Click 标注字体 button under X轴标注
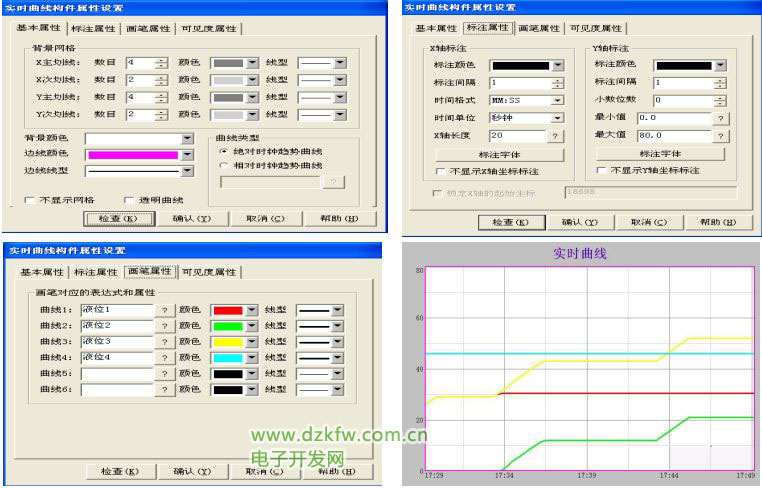 click(501, 155)
